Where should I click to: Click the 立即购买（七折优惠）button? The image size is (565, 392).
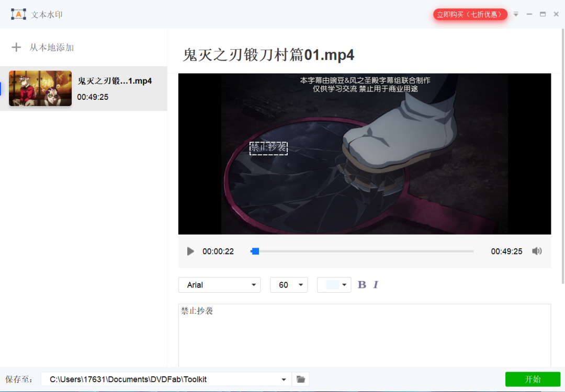pyautogui.click(x=470, y=14)
